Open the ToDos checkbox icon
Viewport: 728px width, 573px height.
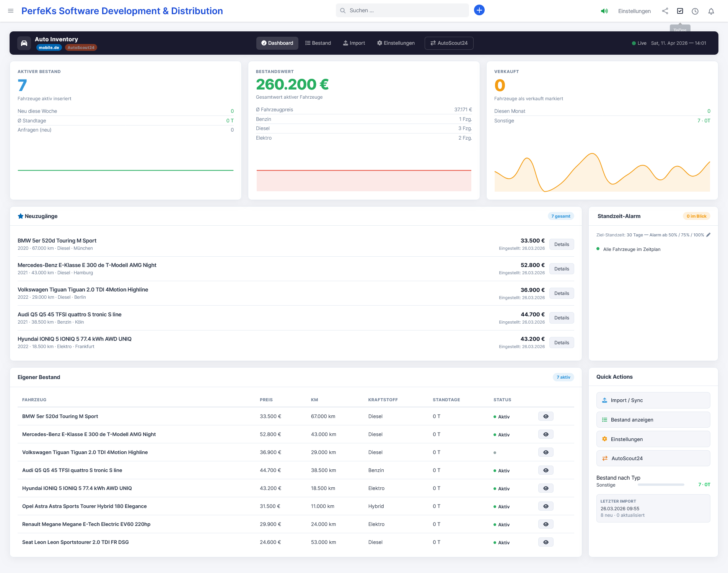[x=680, y=11]
